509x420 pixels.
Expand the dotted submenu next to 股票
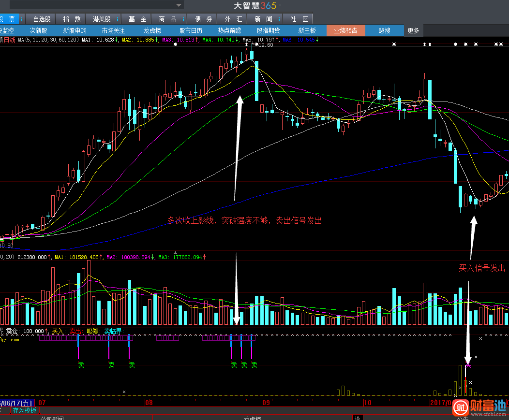(x=22, y=19)
